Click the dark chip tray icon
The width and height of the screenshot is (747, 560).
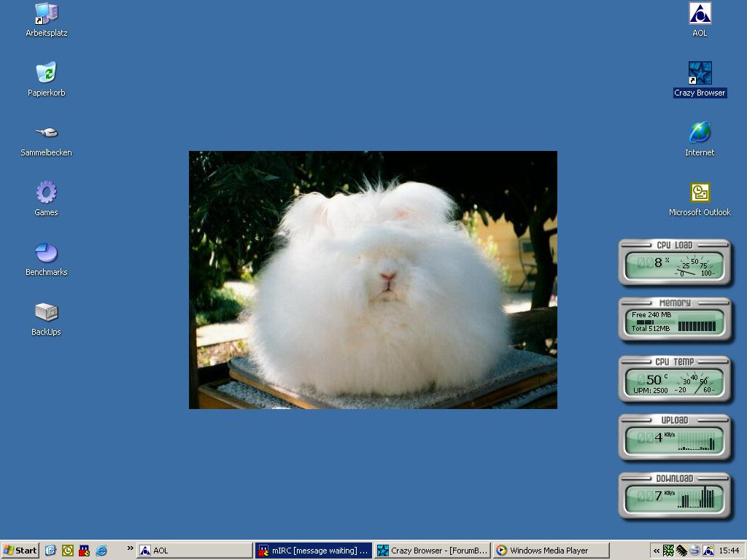click(682, 551)
